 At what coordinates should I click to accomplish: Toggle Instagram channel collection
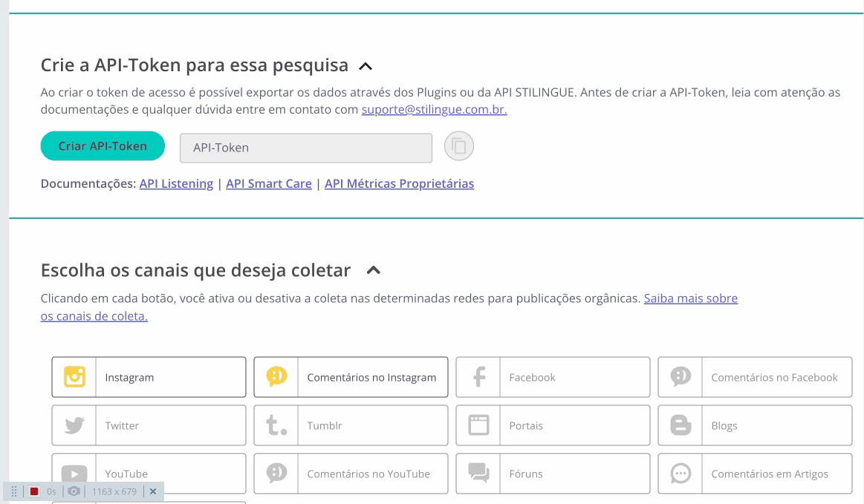[149, 377]
